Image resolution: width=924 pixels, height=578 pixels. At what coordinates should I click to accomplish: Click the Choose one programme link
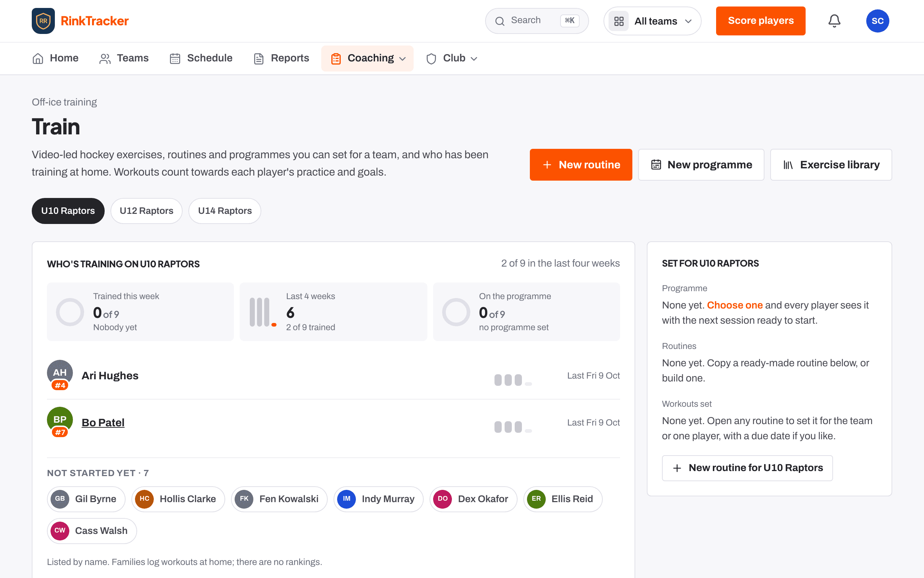[735, 305]
